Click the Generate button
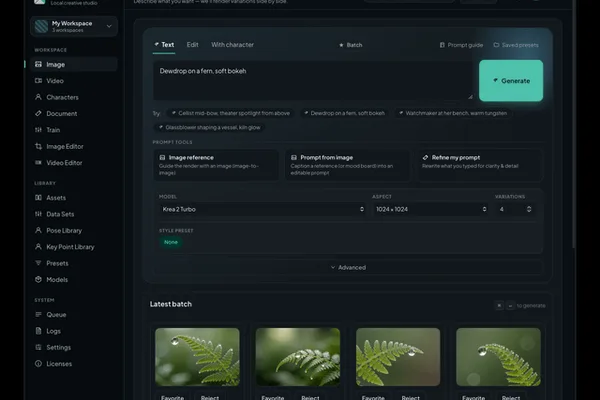Viewport: 600px width, 400px height. click(x=511, y=81)
